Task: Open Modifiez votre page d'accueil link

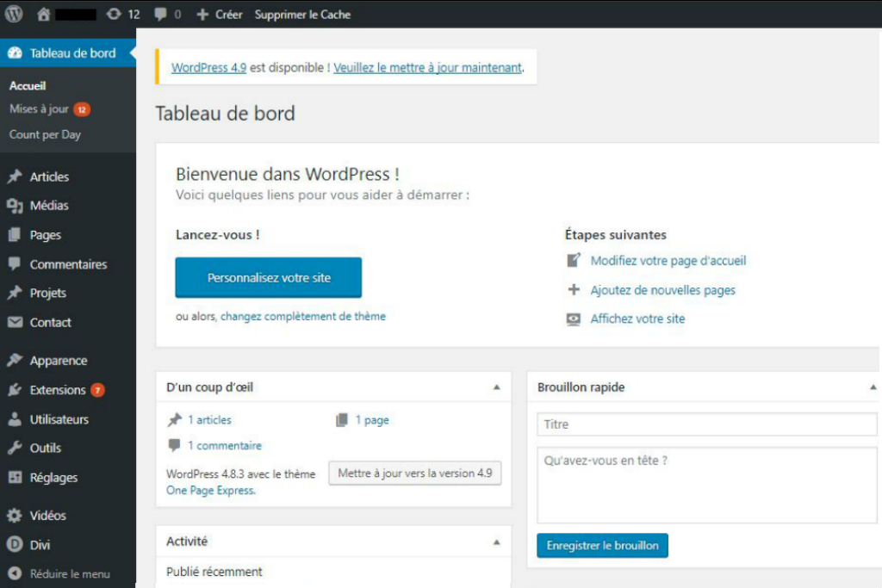Action: coord(668,261)
